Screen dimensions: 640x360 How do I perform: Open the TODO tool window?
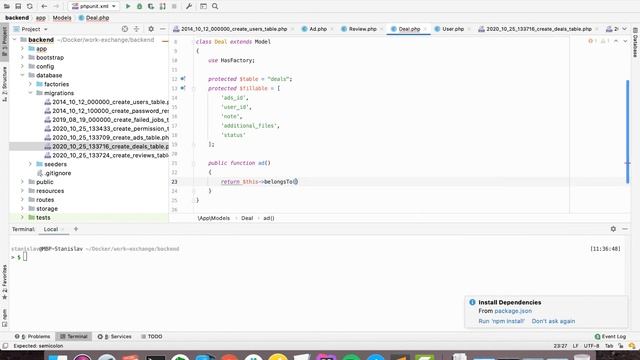pyautogui.click(x=152, y=337)
